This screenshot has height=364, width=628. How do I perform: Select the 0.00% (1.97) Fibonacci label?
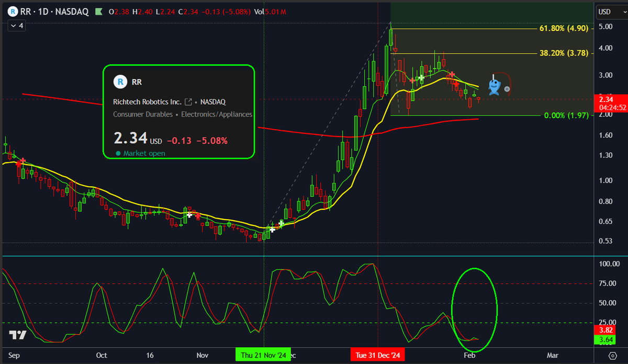566,115
